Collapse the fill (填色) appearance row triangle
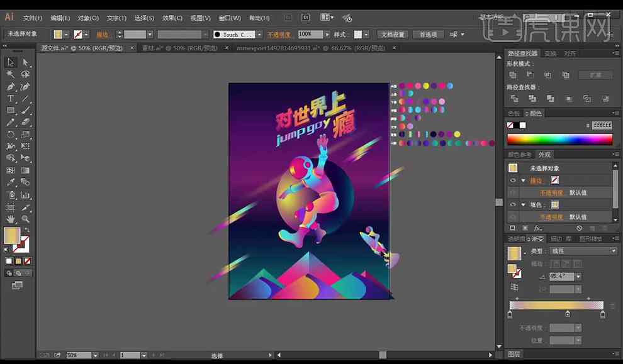This screenshot has width=623, height=364. [x=524, y=205]
